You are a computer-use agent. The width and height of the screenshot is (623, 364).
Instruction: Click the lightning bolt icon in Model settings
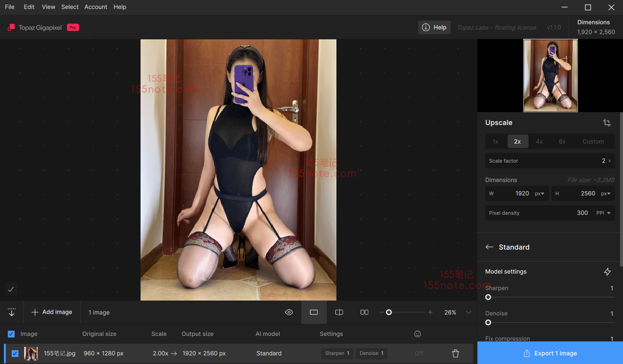607,272
